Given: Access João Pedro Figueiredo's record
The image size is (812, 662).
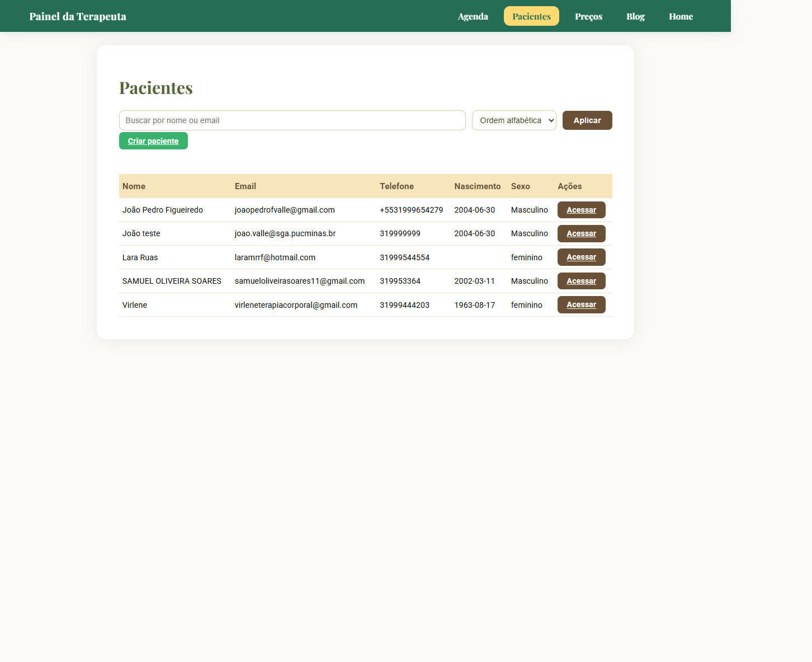Looking at the screenshot, I should pos(581,210).
